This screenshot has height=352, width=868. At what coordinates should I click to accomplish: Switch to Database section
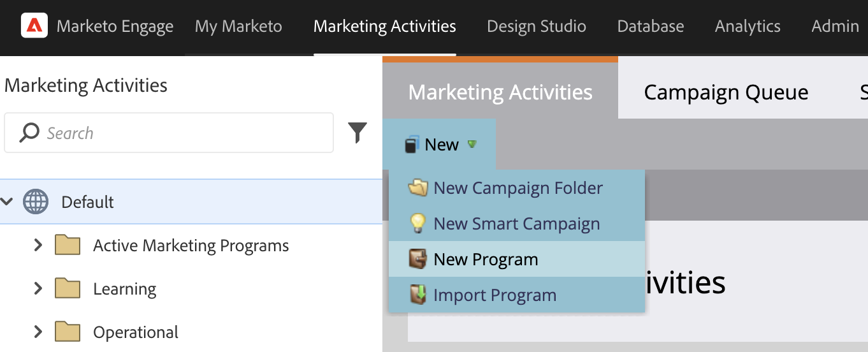pos(651,26)
